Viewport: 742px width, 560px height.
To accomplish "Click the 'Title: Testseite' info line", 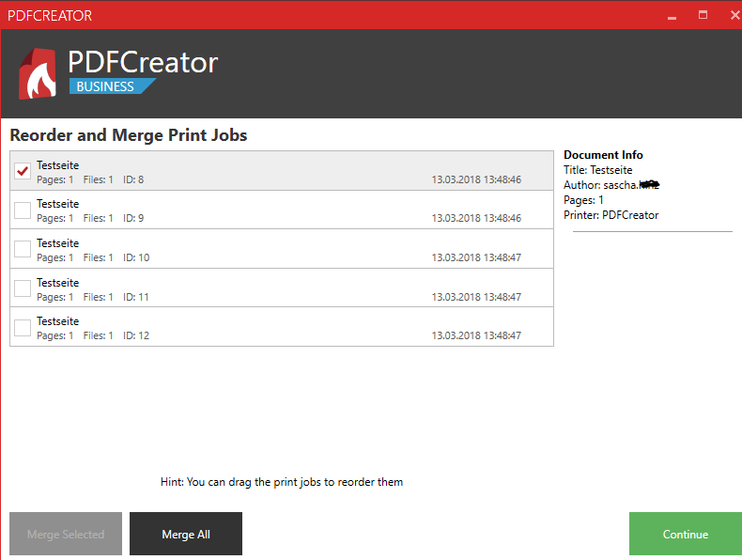I will 597,170.
